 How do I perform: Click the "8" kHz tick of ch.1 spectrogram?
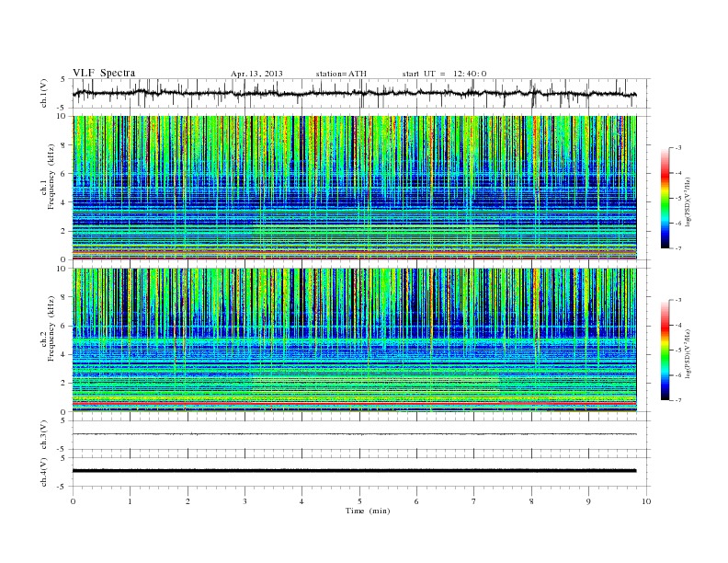pos(64,145)
